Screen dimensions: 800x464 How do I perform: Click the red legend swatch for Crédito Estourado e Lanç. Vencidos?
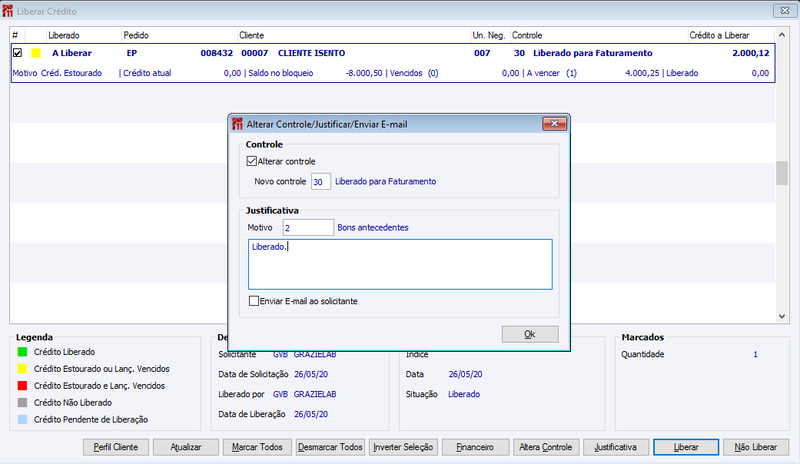point(22,385)
